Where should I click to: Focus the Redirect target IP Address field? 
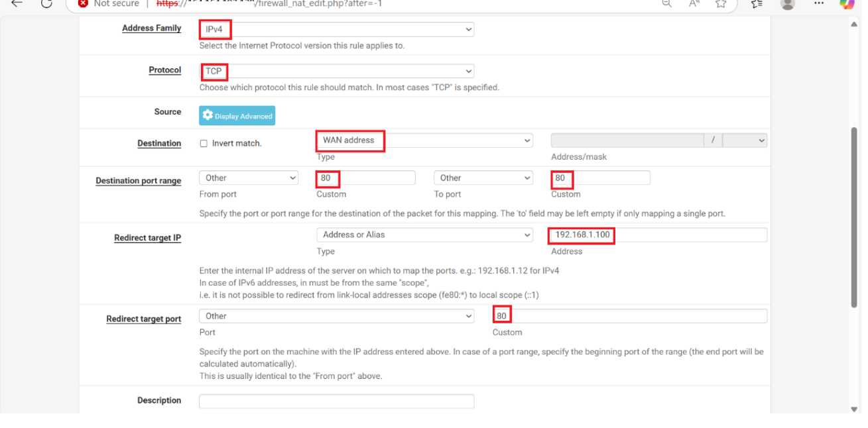tap(659, 235)
